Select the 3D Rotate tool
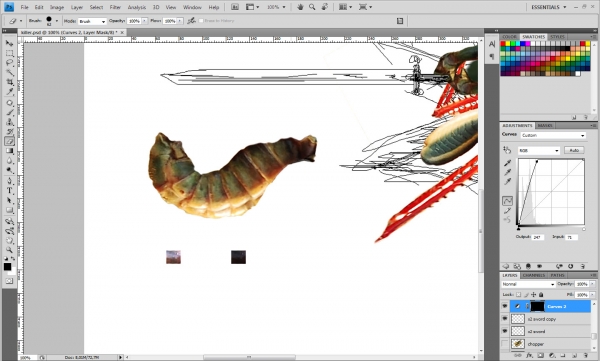600x361 pixels. (9, 222)
